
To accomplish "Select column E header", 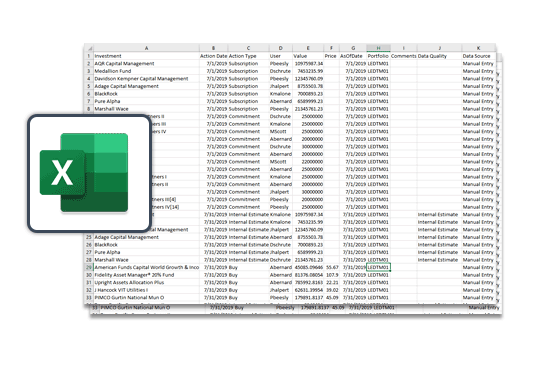I will [308, 48].
